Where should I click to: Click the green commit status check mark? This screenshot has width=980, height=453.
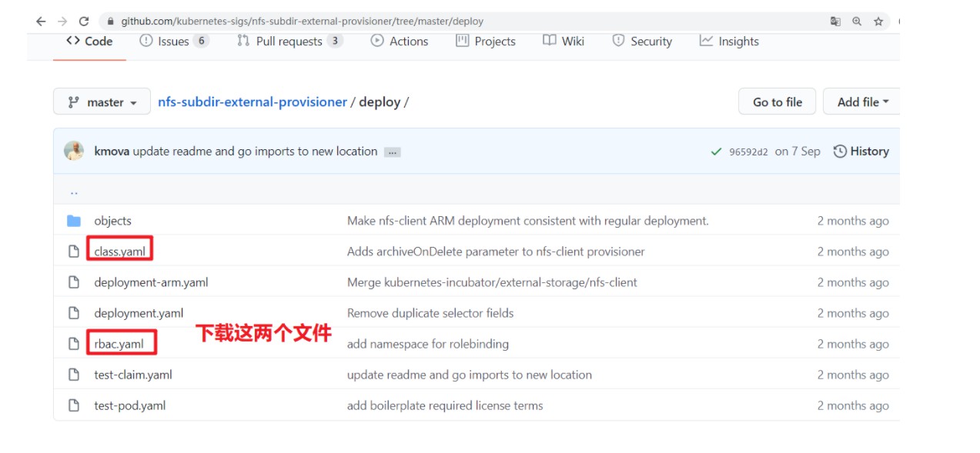coord(717,152)
